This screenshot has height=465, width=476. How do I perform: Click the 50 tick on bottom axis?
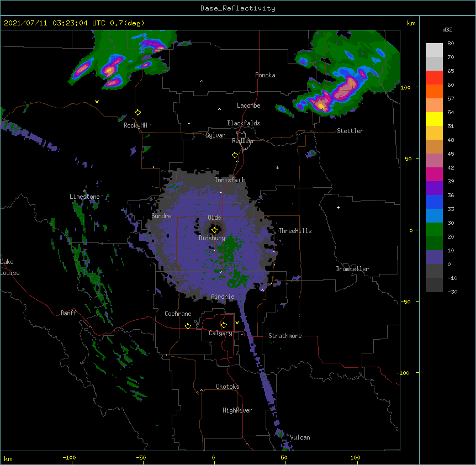284,457
